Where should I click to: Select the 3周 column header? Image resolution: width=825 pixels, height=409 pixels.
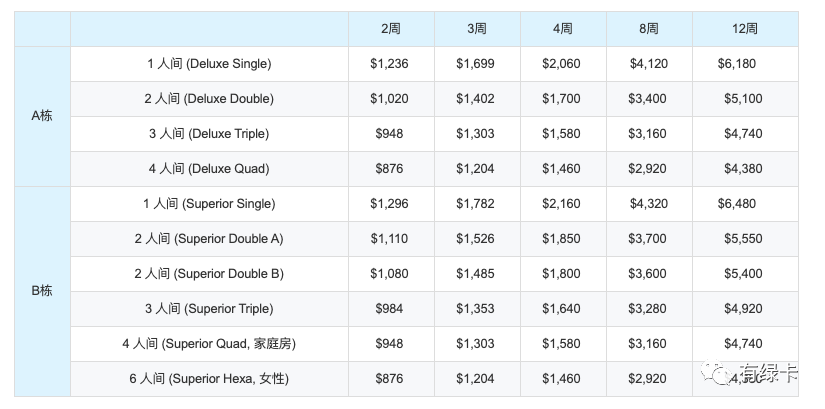click(x=477, y=29)
